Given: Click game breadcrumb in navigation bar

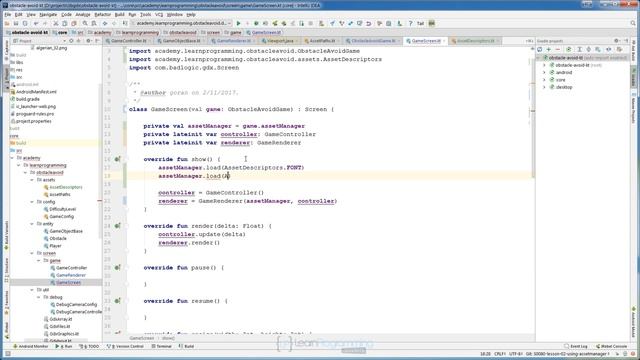Looking at the screenshot, I should click(x=233, y=32).
